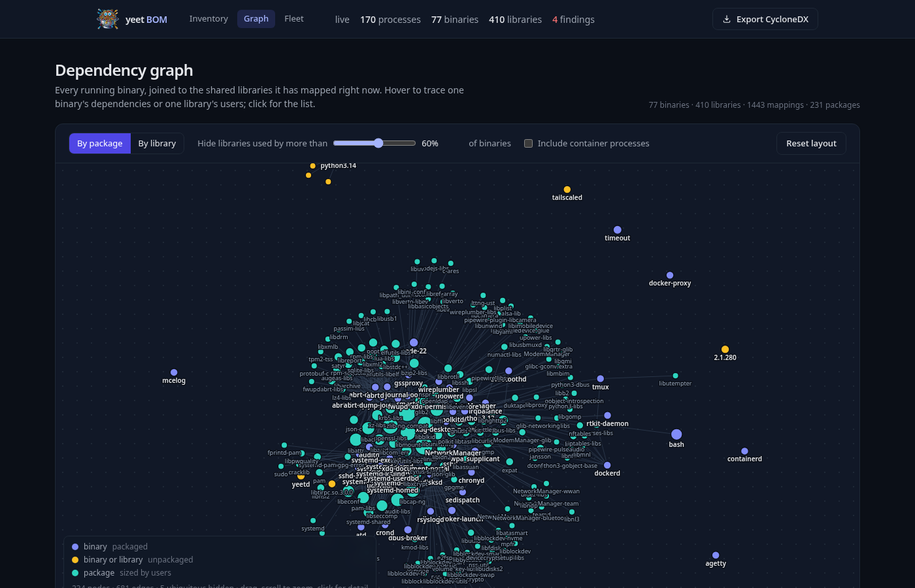915x588 pixels.
Task: Click the binary packaged legend dot
Action: pos(75,547)
